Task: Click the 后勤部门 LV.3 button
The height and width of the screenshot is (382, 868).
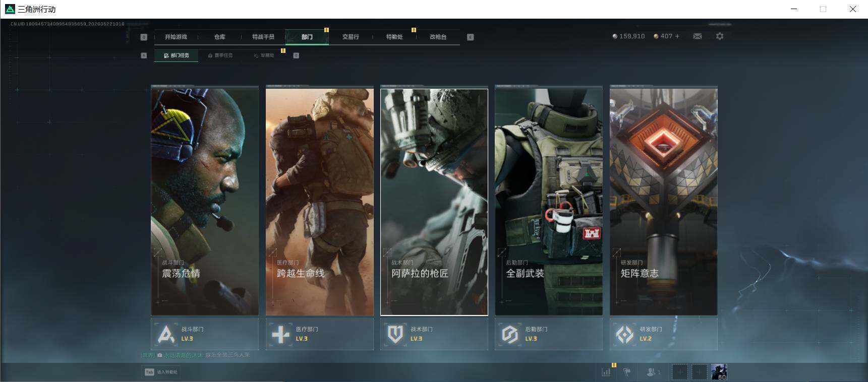Action: click(549, 334)
